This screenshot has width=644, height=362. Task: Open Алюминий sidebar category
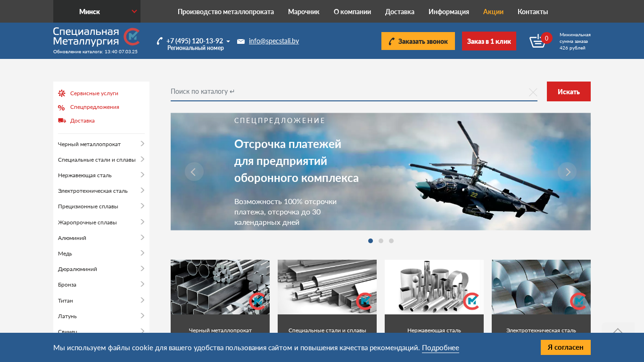coord(72,238)
